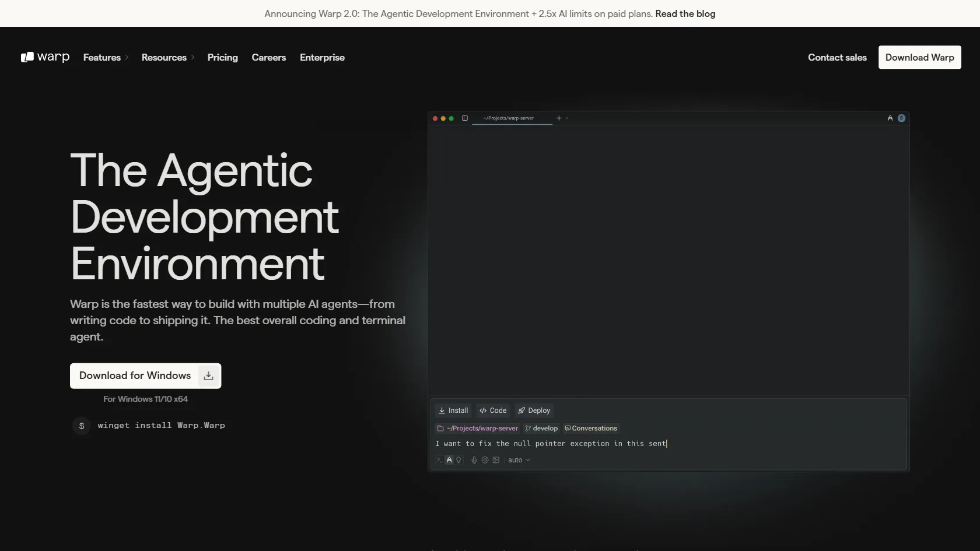Click the Warp AI icon in terminal title bar
Viewport: 980px width, 551px height.
(x=890, y=118)
